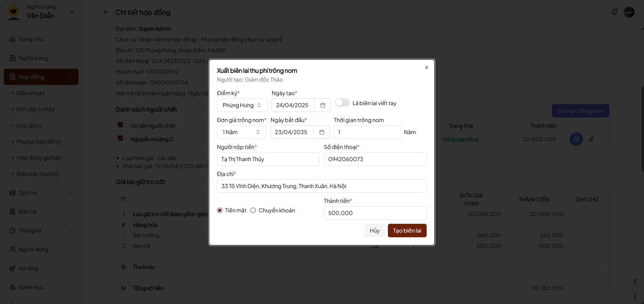This screenshot has width=644, height=304.
Task: Click the notification bell icon
Action: point(614,12)
